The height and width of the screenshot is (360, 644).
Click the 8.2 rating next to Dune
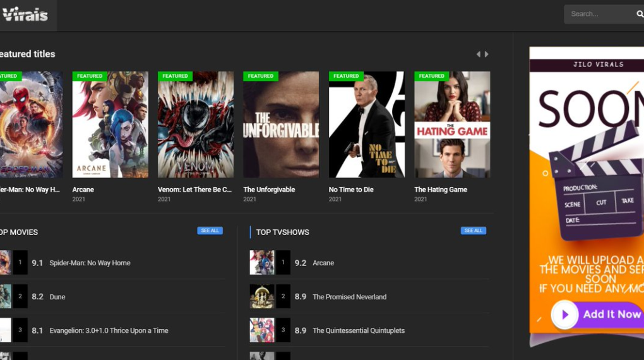click(37, 297)
